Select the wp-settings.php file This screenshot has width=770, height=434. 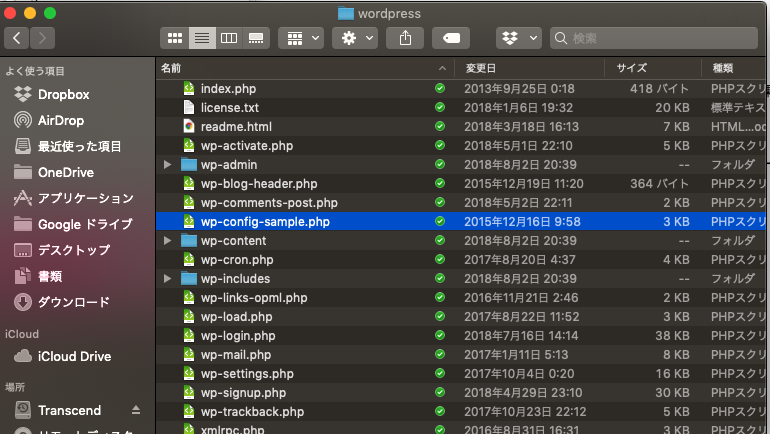pyautogui.click(x=461, y=374)
